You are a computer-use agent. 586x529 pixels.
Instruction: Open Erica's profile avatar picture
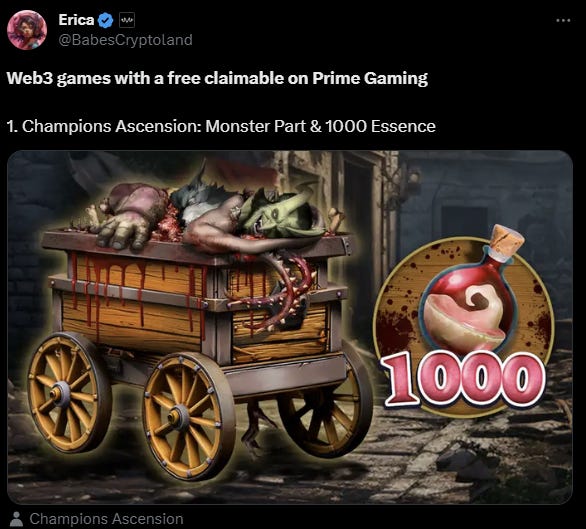pyautogui.click(x=27, y=30)
